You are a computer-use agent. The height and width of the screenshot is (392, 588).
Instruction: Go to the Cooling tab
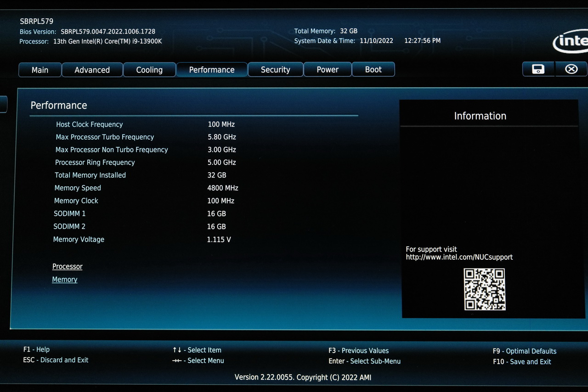coord(149,70)
